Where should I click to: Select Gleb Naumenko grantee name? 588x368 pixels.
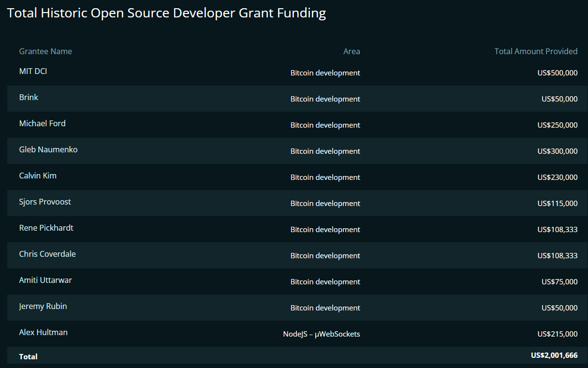[48, 149]
